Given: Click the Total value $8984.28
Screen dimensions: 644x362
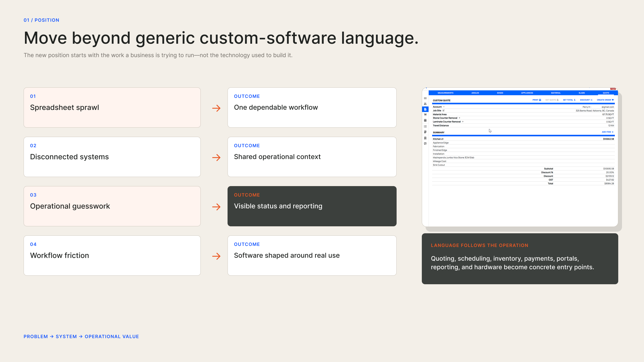Looking at the screenshot, I should coord(609,184).
